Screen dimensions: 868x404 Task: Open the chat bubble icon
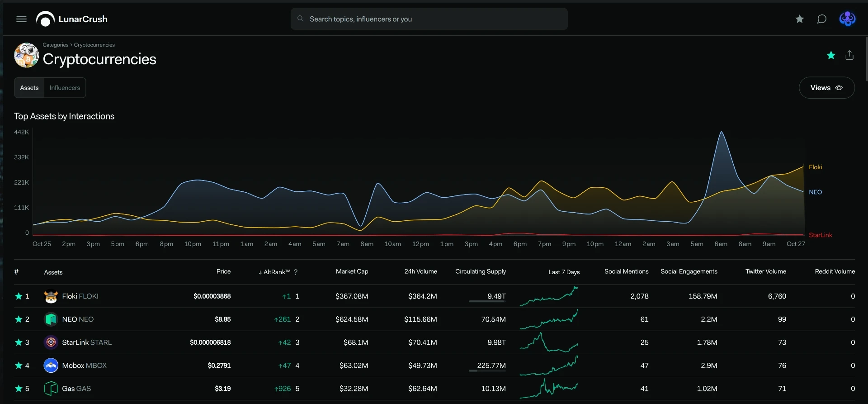coord(822,19)
